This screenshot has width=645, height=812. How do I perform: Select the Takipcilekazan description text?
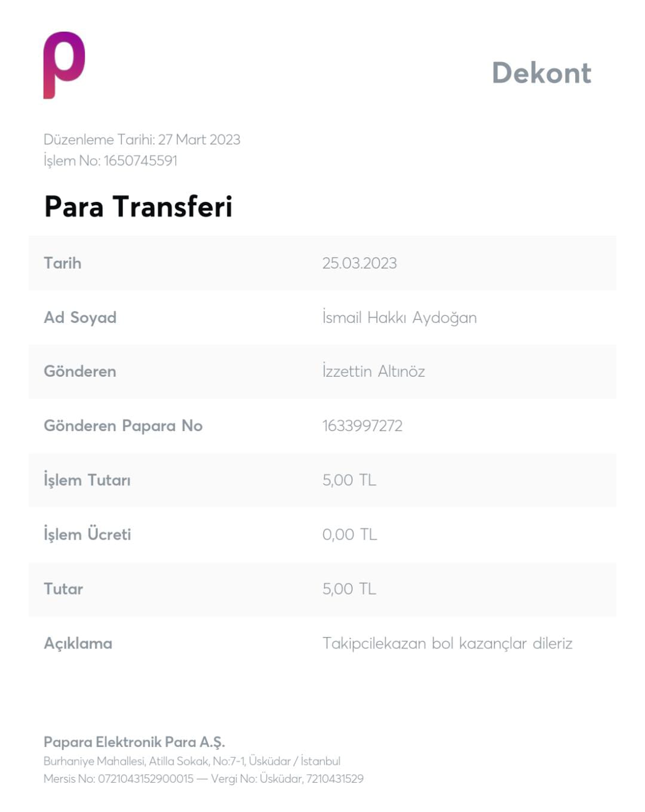[447, 644]
